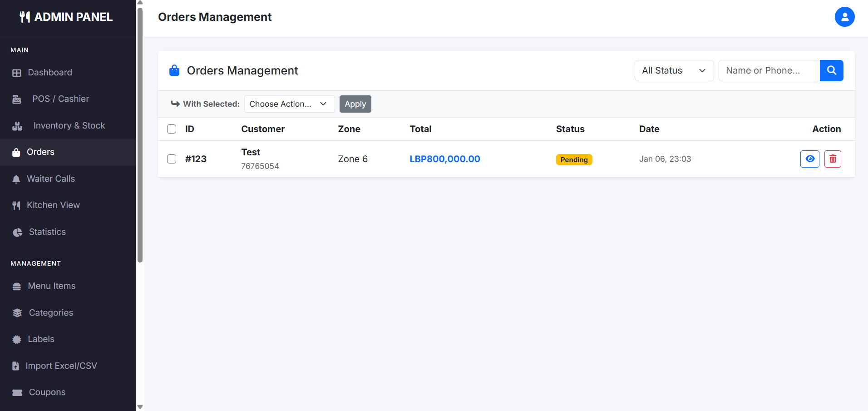The image size is (868, 411).
Task: Click the blue search magnifier button
Action: [831, 70]
